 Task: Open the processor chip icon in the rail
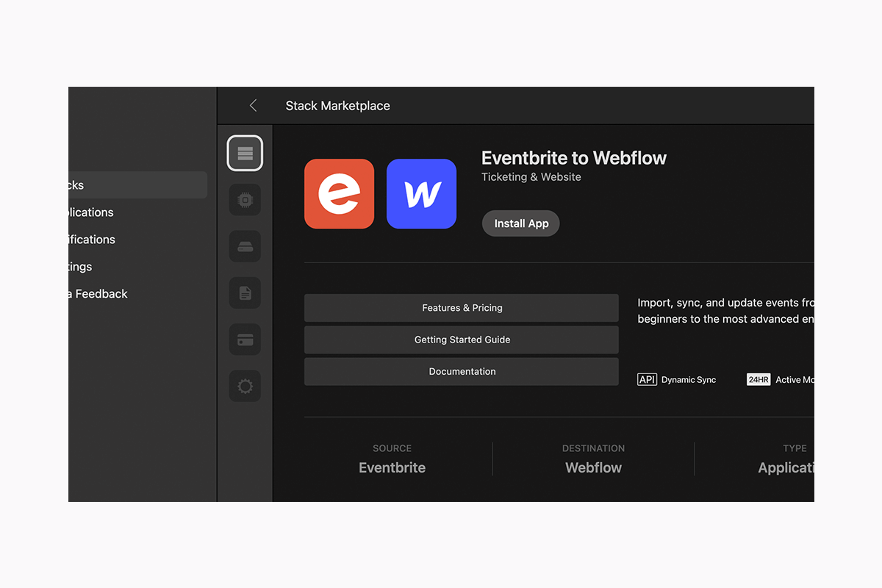click(245, 200)
